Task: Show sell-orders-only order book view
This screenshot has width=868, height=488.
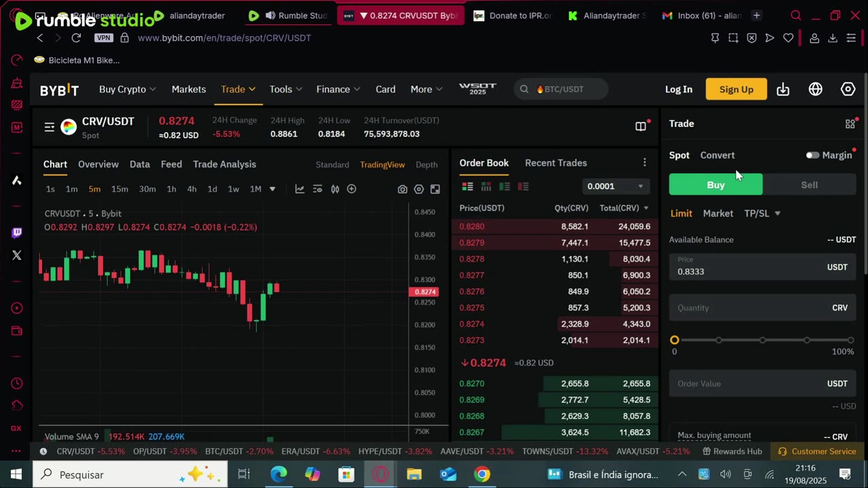Action: coord(523,186)
